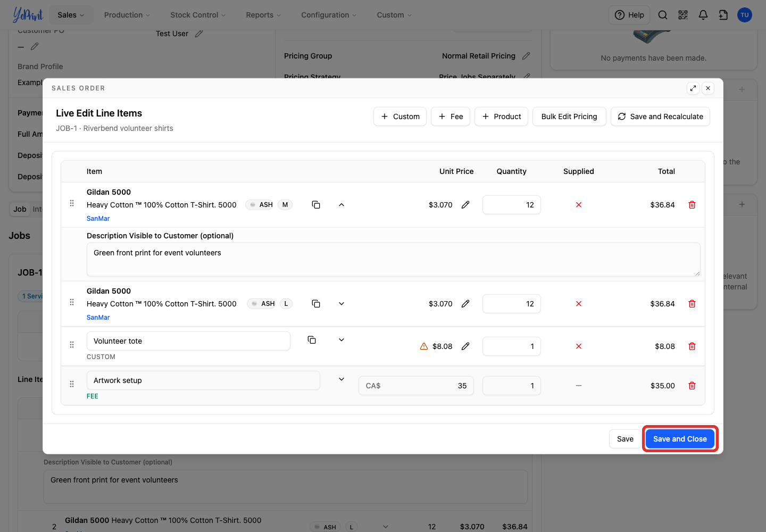
Task: Click Save and Recalculate
Action: pos(660,117)
